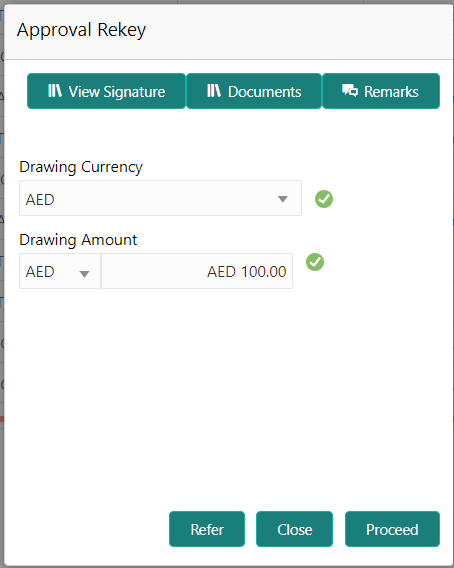The height and width of the screenshot is (568, 454).
Task: Click the Drawing Amount label
Action: click(x=78, y=240)
